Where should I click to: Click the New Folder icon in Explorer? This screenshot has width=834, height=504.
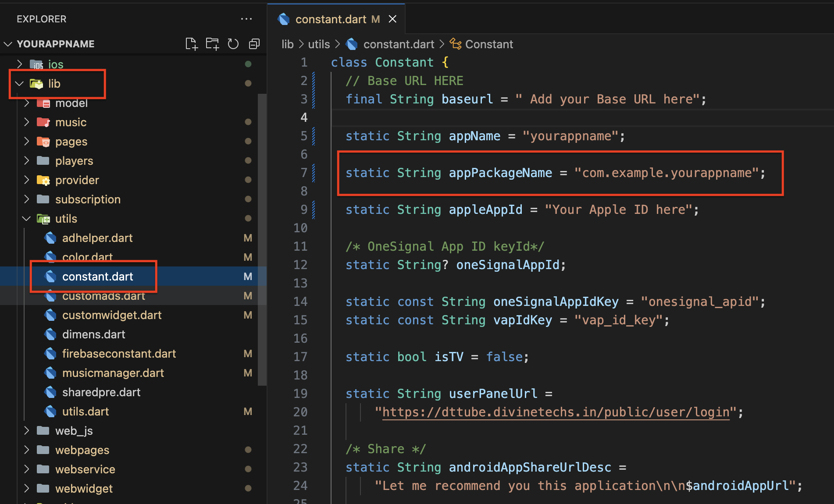213,44
